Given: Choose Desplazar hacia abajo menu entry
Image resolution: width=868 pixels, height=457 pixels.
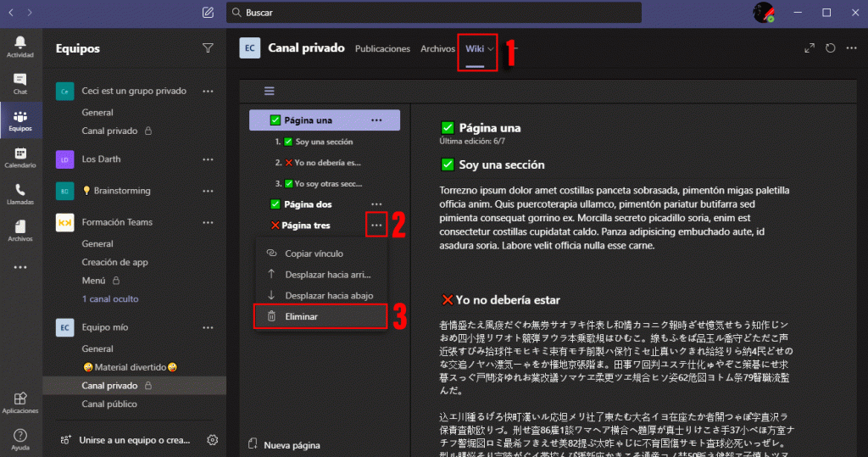Looking at the screenshot, I should tap(321, 295).
